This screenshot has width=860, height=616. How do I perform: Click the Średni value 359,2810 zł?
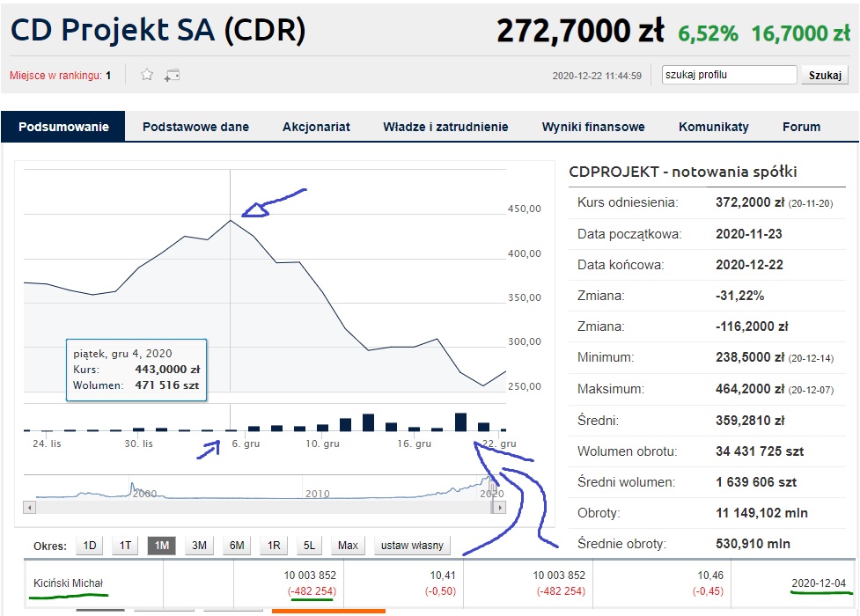(x=750, y=421)
